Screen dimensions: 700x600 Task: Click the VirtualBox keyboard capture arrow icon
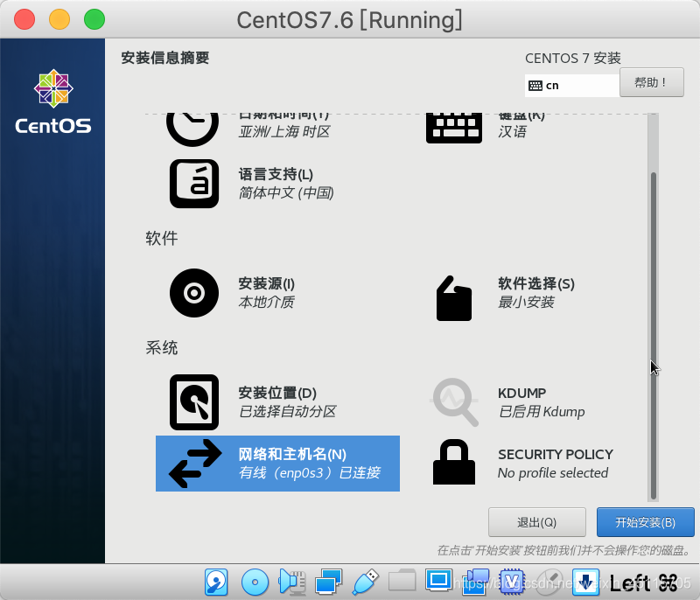point(585,583)
